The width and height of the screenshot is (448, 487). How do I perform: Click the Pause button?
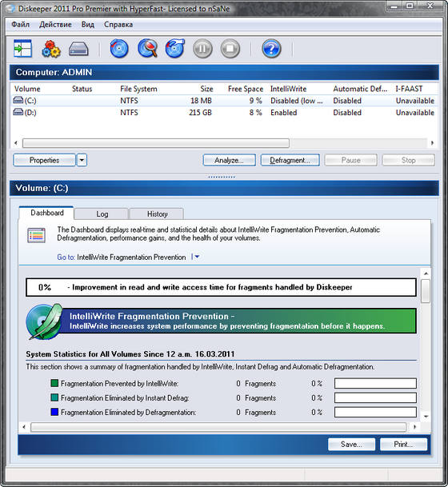[350, 160]
